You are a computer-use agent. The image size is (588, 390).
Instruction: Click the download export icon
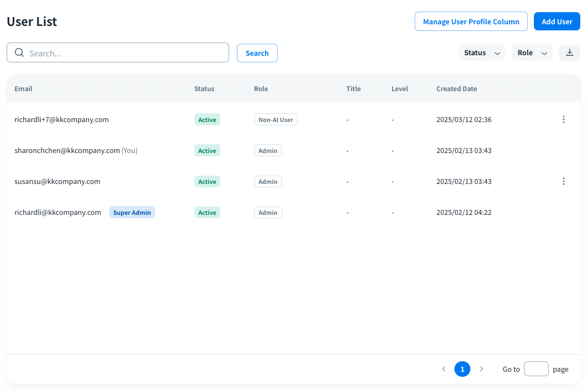tap(569, 52)
